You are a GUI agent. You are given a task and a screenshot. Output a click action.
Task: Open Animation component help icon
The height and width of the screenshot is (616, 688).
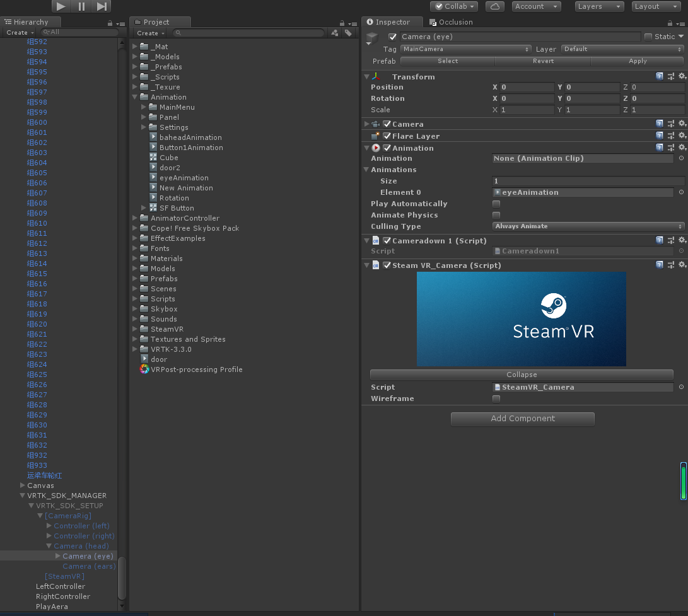tap(659, 148)
